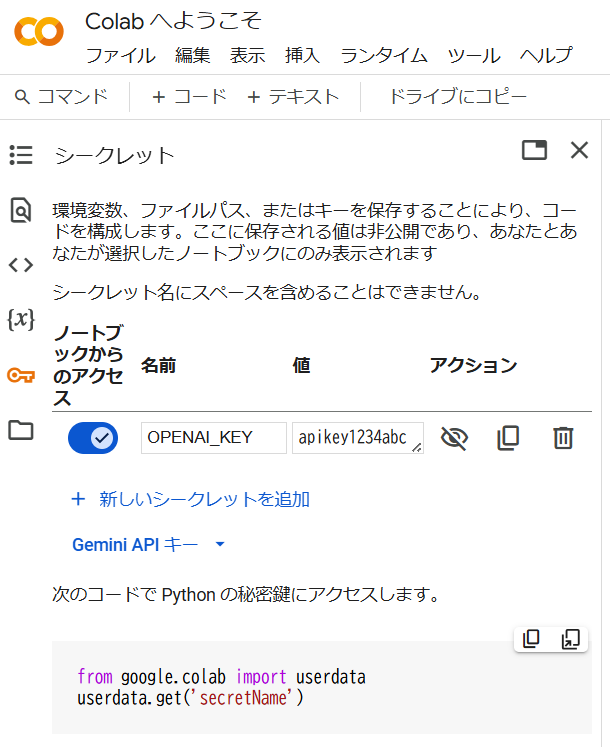Click the 名前 column header
The height and width of the screenshot is (747, 610).
(159, 365)
